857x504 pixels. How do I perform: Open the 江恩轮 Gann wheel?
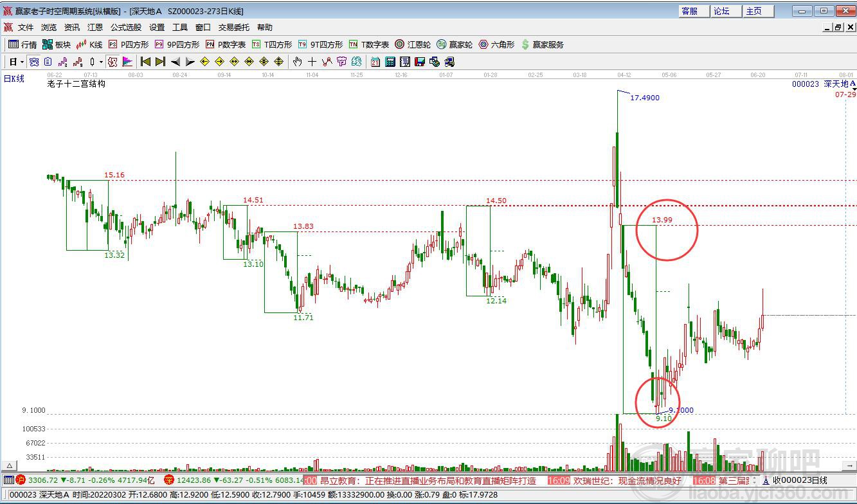click(413, 44)
